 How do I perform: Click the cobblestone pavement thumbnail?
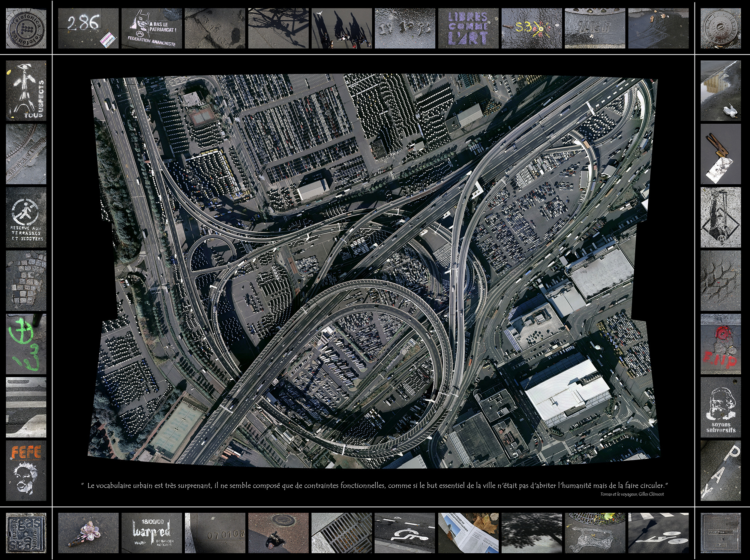pyautogui.click(x=26, y=280)
